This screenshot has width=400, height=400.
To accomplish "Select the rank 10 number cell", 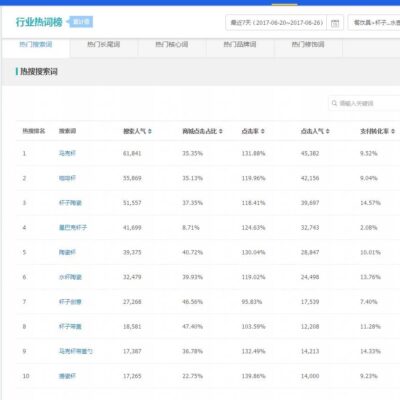I will coord(26,376).
